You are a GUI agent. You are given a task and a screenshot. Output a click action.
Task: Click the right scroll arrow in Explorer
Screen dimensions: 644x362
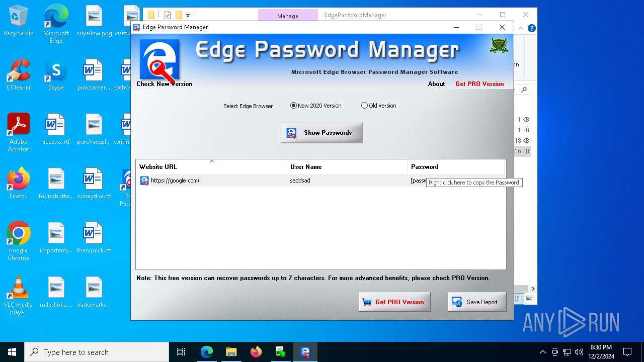coord(533,289)
